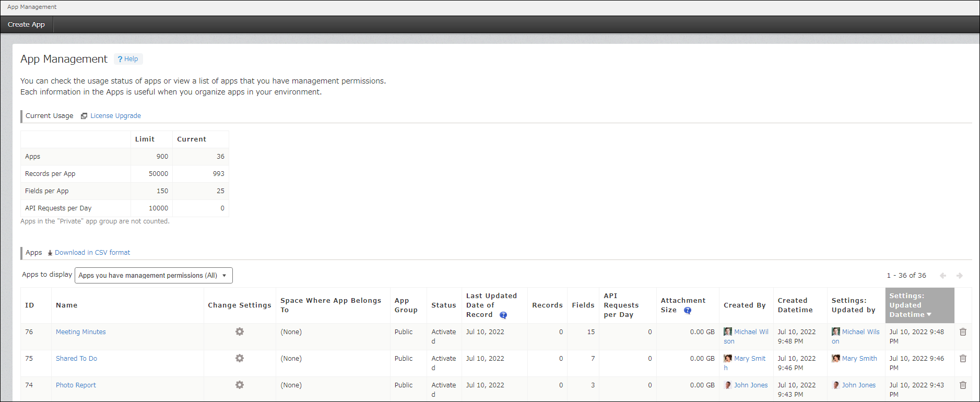The height and width of the screenshot is (402, 980).
Task: Open John Jones profile in Settings Updated by
Action: pos(859,385)
